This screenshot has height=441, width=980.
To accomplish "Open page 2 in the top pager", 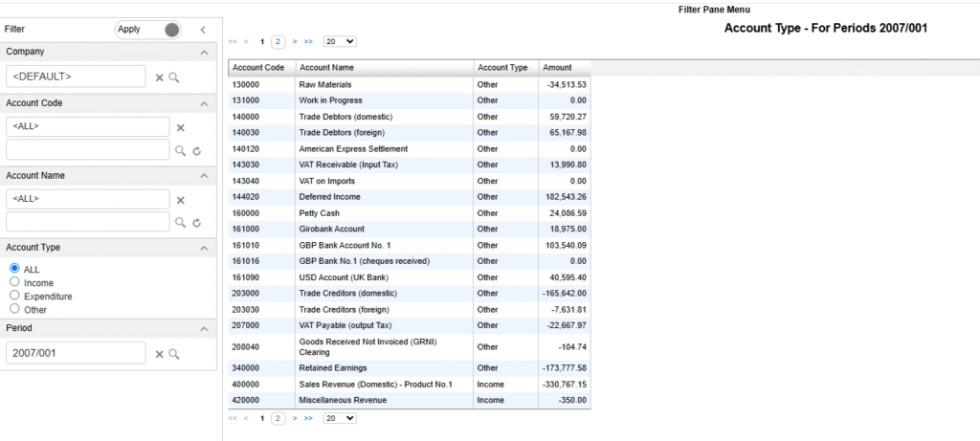I will tap(278, 42).
